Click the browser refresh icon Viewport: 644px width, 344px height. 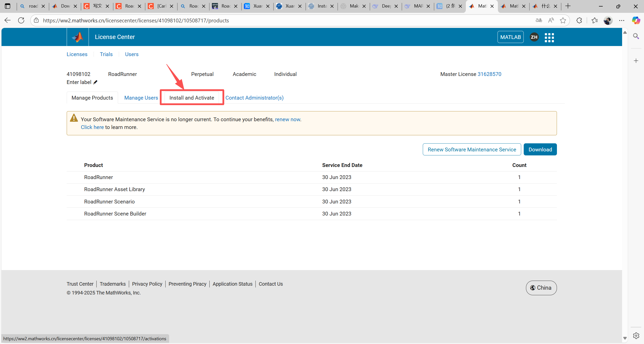point(21,20)
